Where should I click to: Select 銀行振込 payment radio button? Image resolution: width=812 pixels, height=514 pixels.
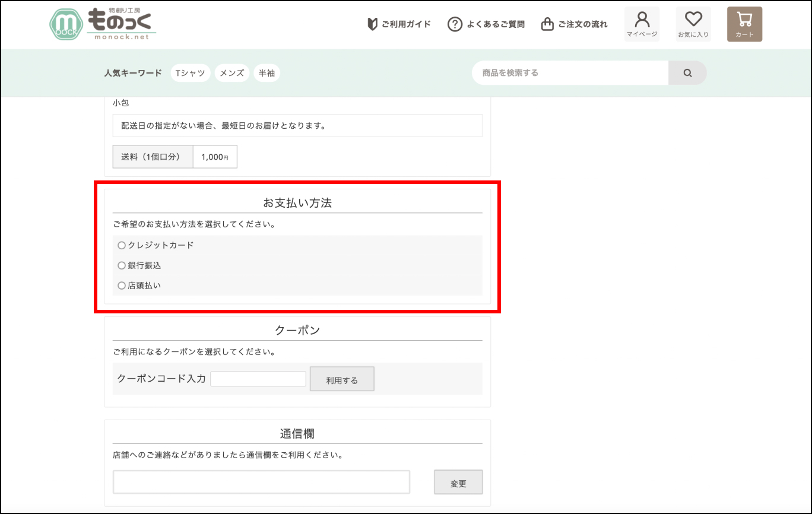coord(122,265)
